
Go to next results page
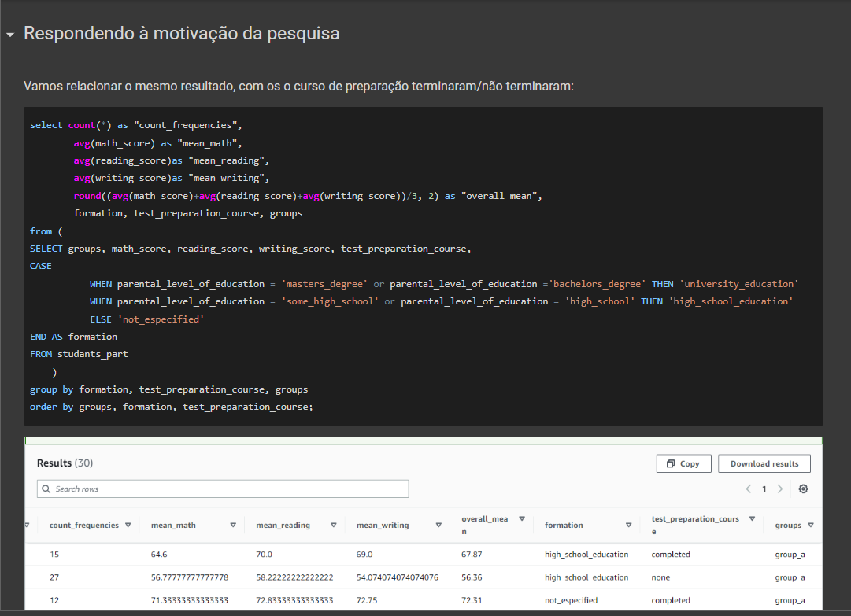pos(780,489)
